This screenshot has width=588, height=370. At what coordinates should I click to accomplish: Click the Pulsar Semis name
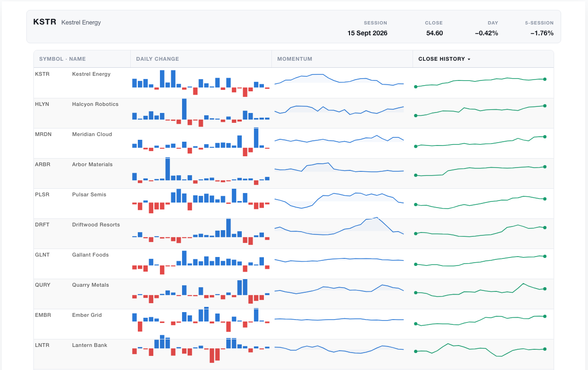tap(89, 194)
